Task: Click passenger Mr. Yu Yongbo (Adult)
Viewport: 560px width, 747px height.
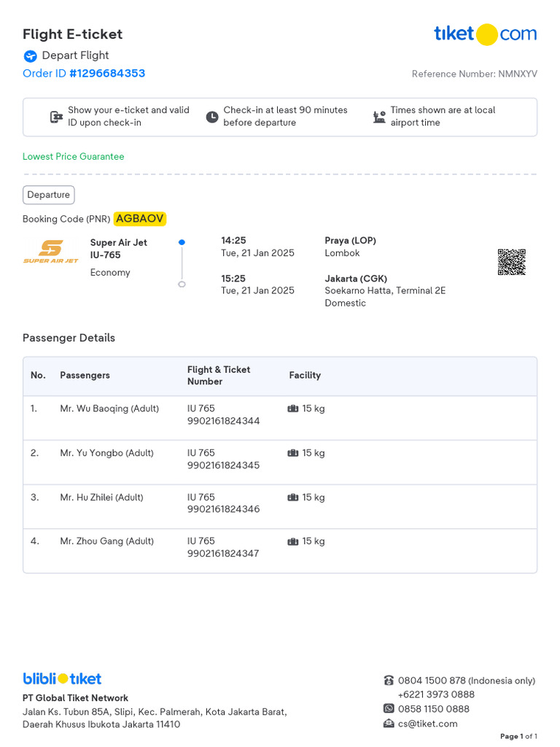Action: pyautogui.click(x=106, y=453)
